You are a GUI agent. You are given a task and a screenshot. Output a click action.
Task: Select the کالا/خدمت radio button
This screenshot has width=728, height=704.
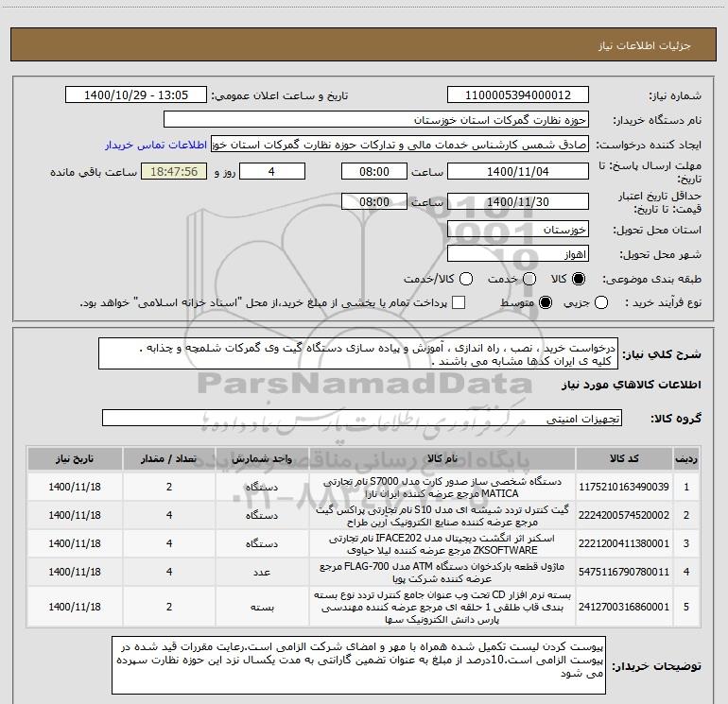click(466, 279)
